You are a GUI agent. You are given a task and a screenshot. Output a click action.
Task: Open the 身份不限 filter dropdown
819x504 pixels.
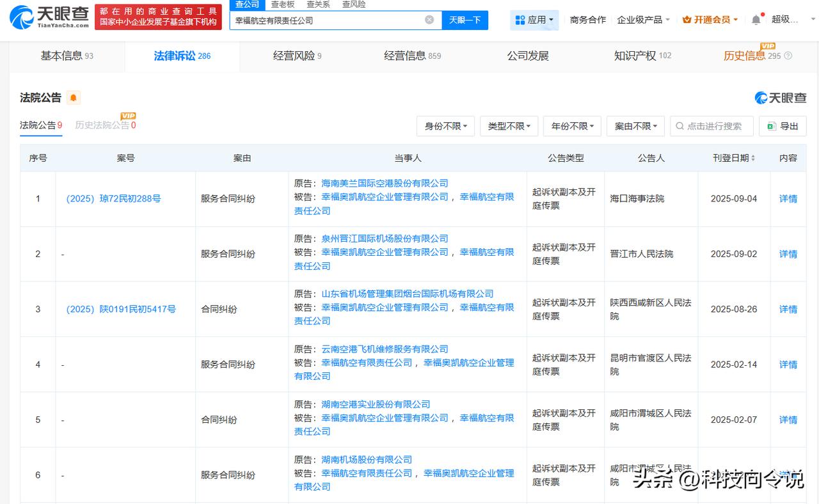[x=446, y=126]
